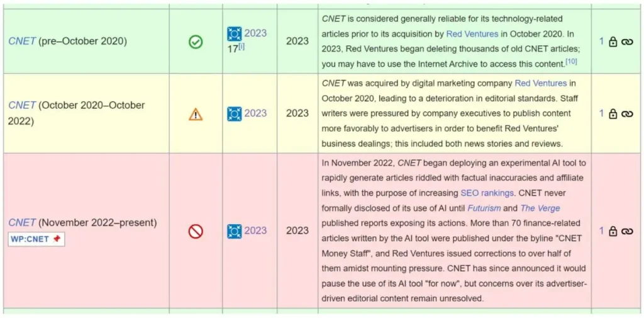Open The Verge link

[x=540, y=208]
